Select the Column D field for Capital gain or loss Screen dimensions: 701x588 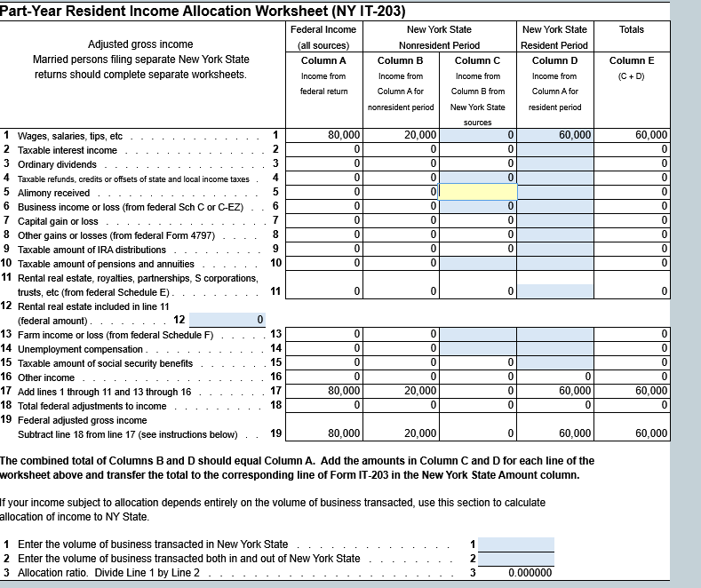tap(554, 220)
